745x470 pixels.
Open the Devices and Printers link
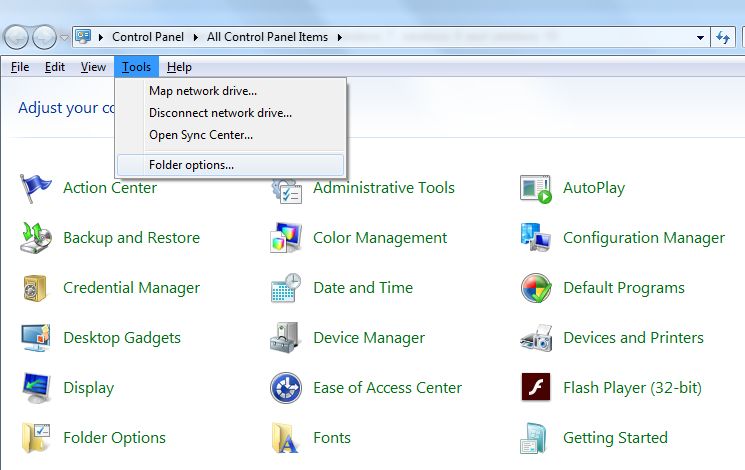pyautogui.click(x=633, y=338)
